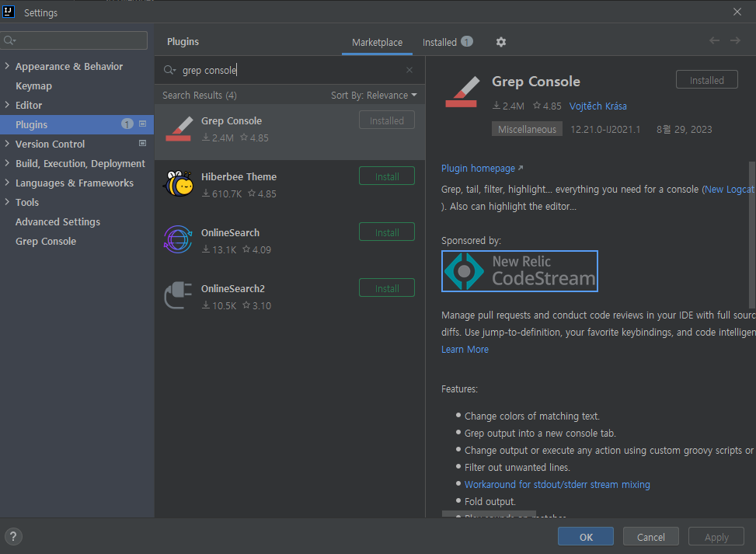Click the Plugins update count badge
Screen dimensions: 756x554
pos(127,124)
